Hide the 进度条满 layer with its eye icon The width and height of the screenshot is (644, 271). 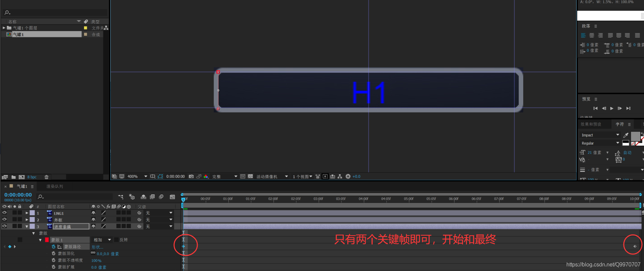coord(4,226)
